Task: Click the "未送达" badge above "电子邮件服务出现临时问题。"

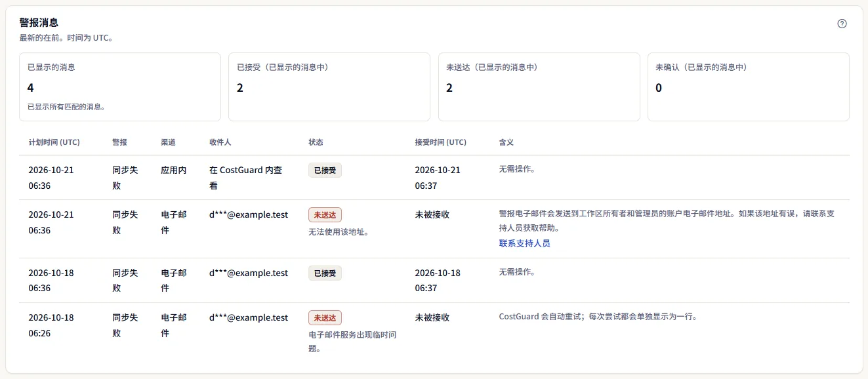Action: pyautogui.click(x=325, y=318)
